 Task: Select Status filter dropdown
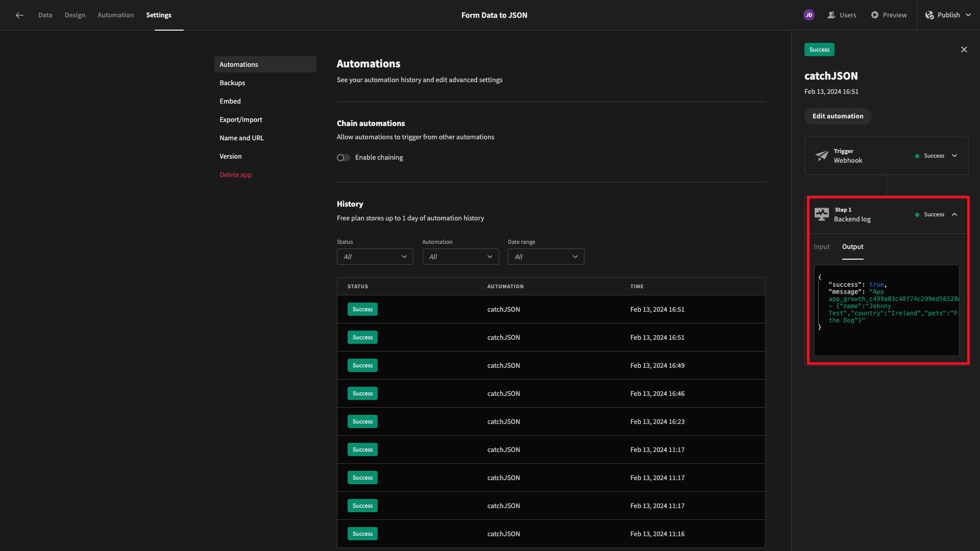(374, 256)
